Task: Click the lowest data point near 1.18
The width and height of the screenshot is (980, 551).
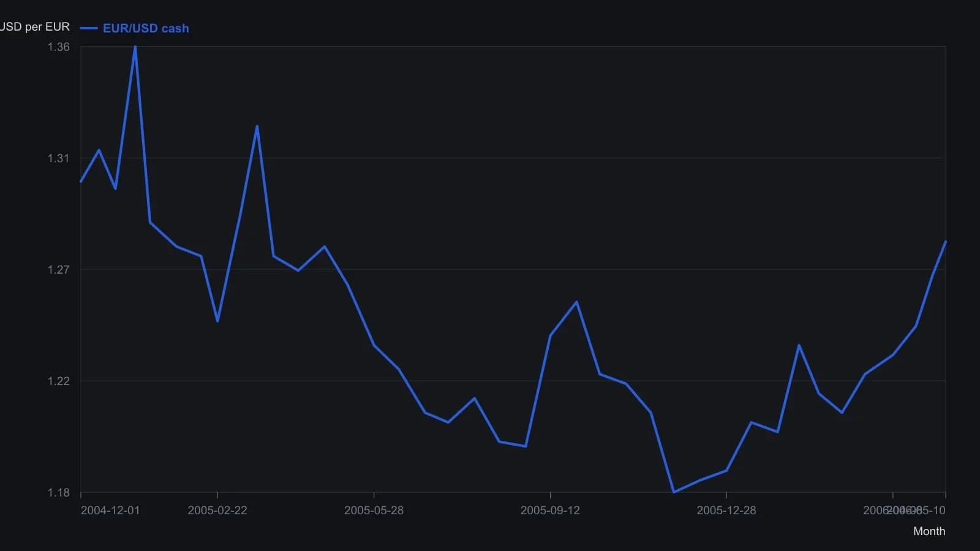Action: [674, 492]
